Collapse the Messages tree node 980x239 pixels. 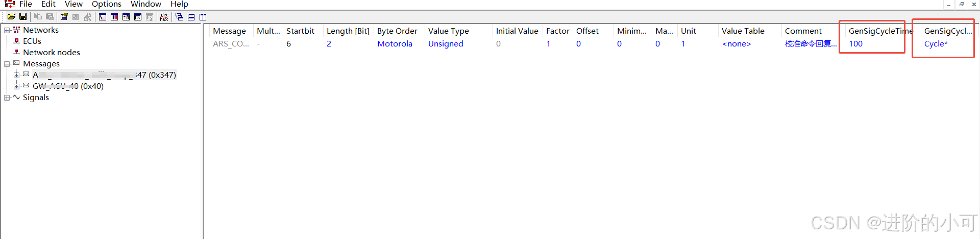7,64
